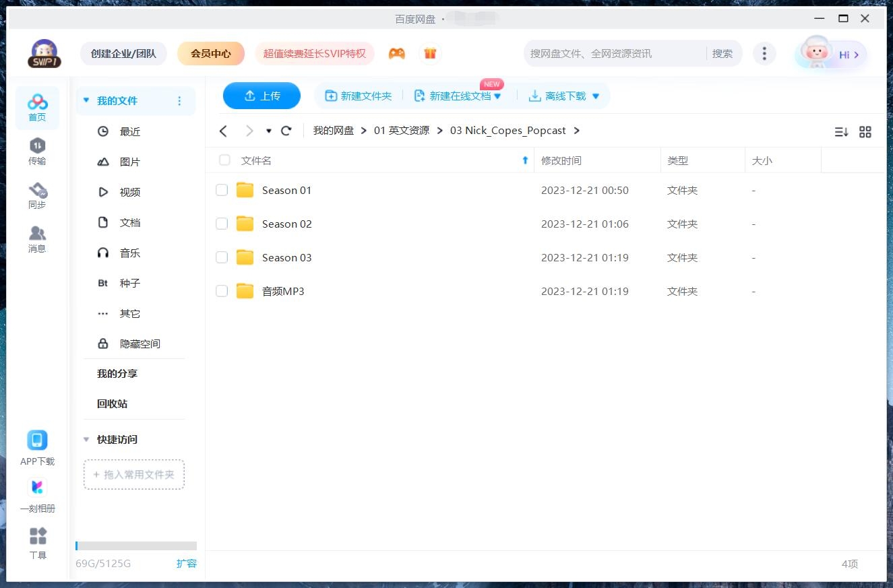Collapse the 快捷访问 section
This screenshot has width=893, height=588.
(x=86, y=440)
